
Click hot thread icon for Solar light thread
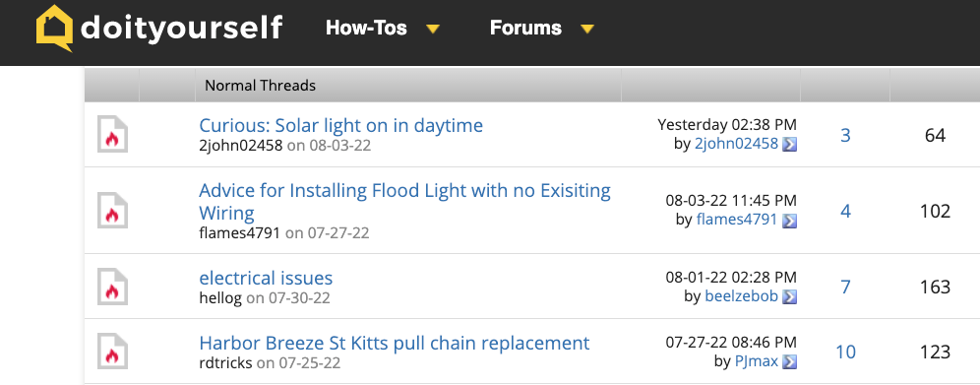coord(112,134)
